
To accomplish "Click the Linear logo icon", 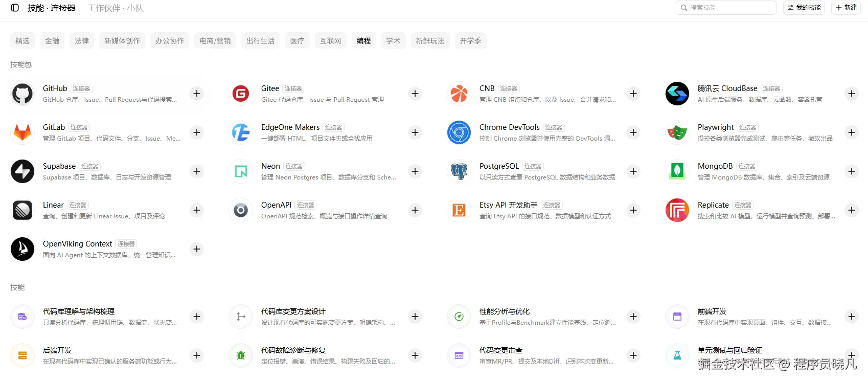I will [x=22, y=210].
